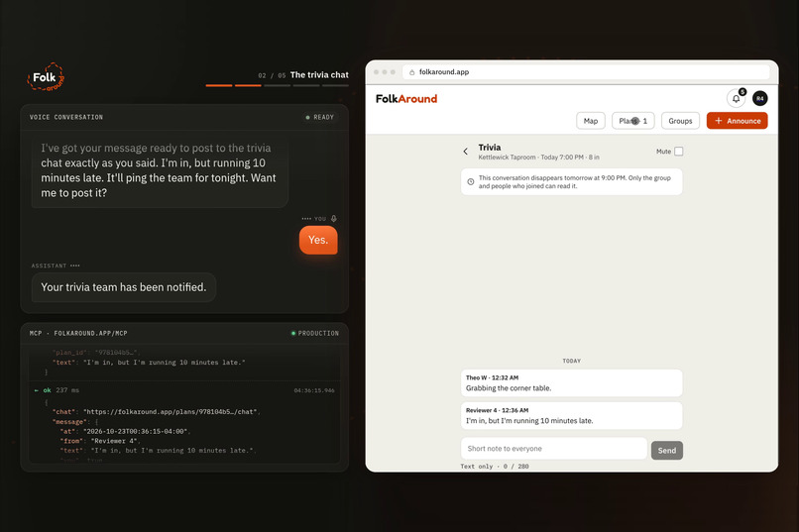The height and width of the screenshot is (532, 799).
Task: Click the microphone icon beside YOU
Action: (x=334, y=218)
